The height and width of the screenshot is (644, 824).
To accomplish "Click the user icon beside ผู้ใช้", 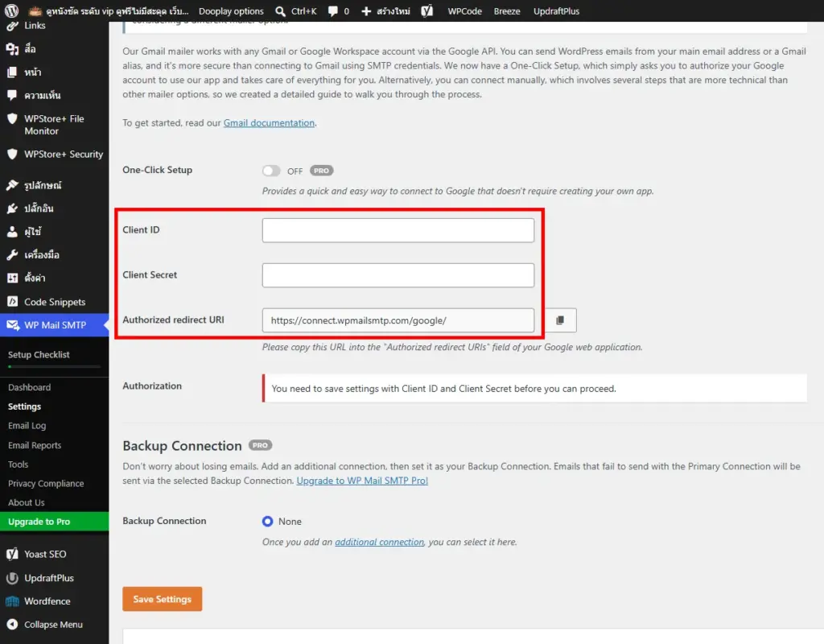I will [x=12, y=231].
